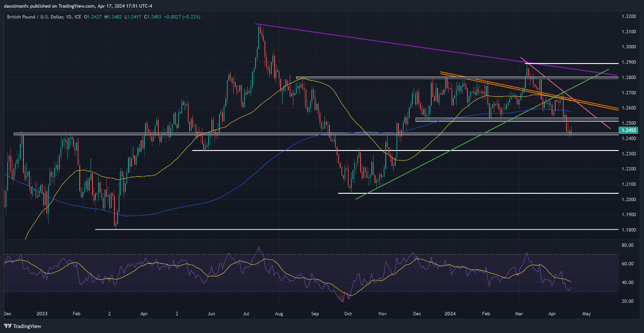Click the 1.3200 price axis label
This screenshot has width=644, height=333.
(x=629, y=16)
